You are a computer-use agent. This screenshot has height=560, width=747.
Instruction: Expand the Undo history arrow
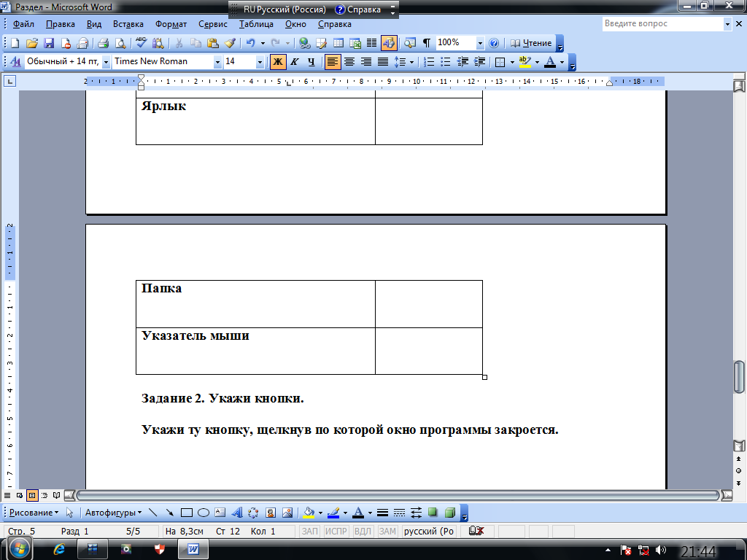pyautogui.click(x=263, y=43)
